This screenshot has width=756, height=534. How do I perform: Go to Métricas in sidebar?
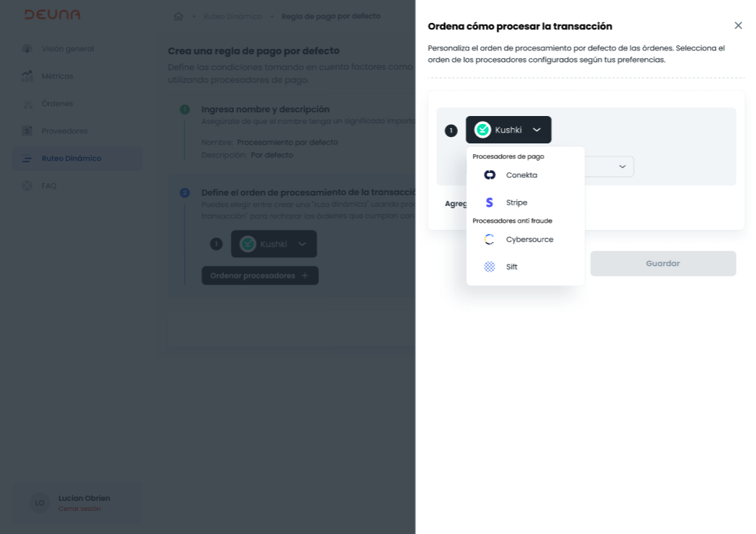[77, 76]
